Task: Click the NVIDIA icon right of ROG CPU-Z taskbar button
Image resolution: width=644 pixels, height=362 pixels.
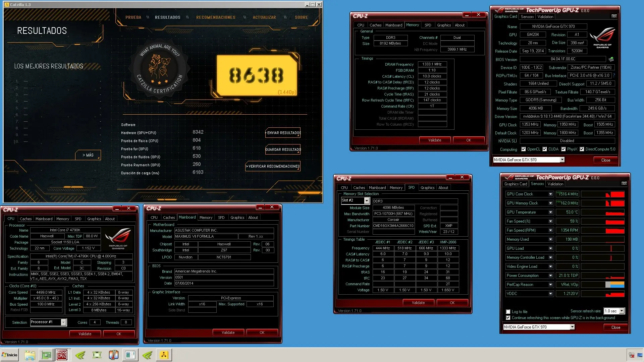Action: point(80,355)
